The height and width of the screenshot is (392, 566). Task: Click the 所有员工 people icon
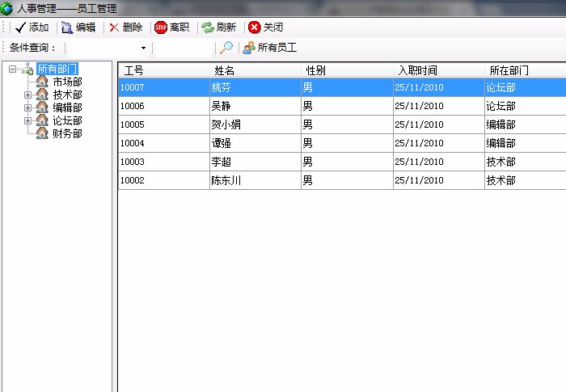click(x=249, y=48)
